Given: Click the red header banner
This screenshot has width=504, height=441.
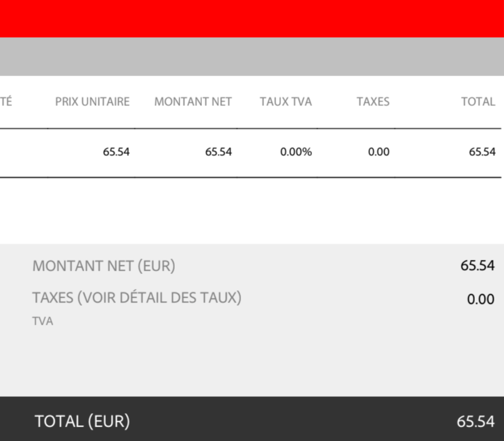Looking at the screenshot, I should coord(252,19).
